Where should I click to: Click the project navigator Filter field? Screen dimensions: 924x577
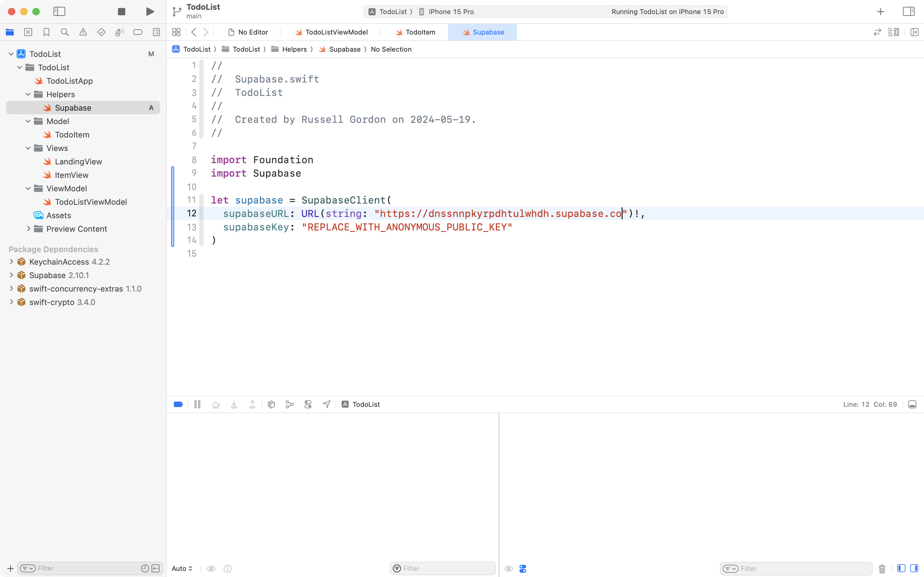click(x=76, y=568)
